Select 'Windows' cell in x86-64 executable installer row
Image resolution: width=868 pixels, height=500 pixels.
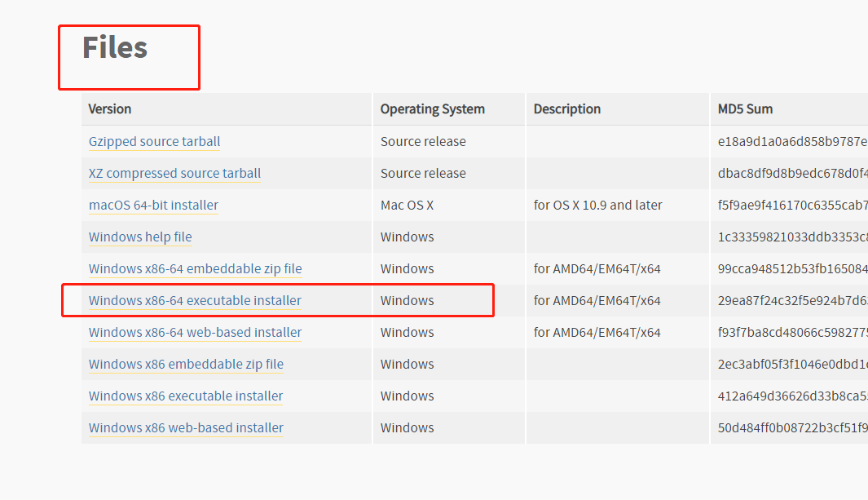[x=407, y=301]
